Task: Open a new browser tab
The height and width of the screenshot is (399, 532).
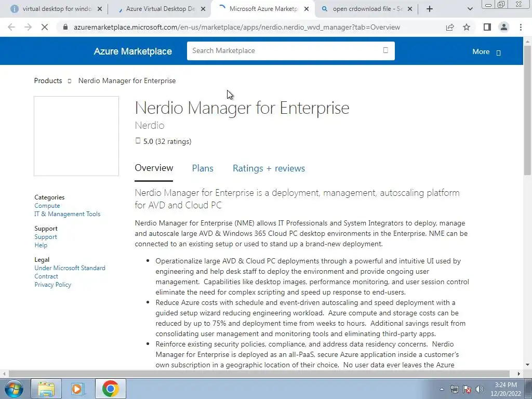Action: pos(430,9)
